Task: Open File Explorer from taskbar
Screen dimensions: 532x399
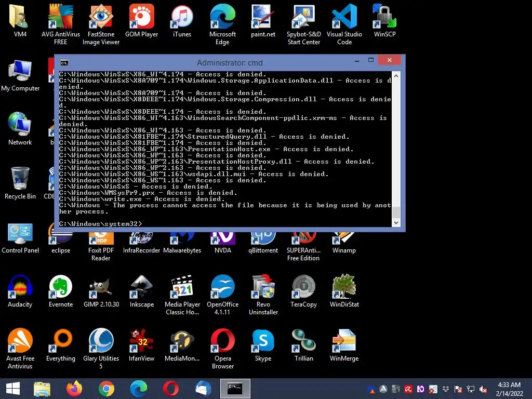Action: [42, 389]
